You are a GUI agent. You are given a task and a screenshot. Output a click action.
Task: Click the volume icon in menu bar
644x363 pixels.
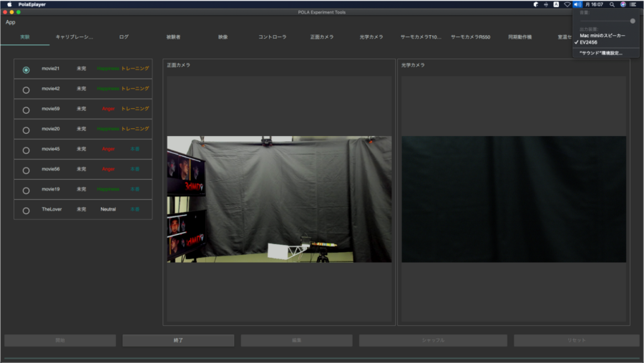577,4
